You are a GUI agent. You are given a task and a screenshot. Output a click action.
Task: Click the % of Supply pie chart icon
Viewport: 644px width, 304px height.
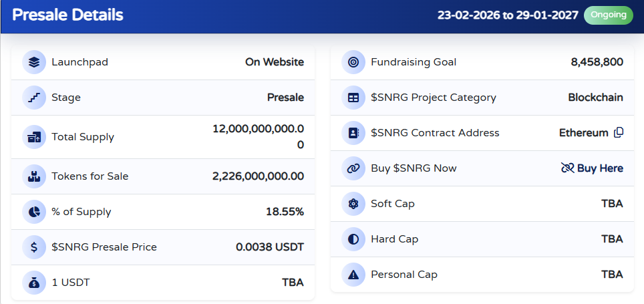point(34,212)
